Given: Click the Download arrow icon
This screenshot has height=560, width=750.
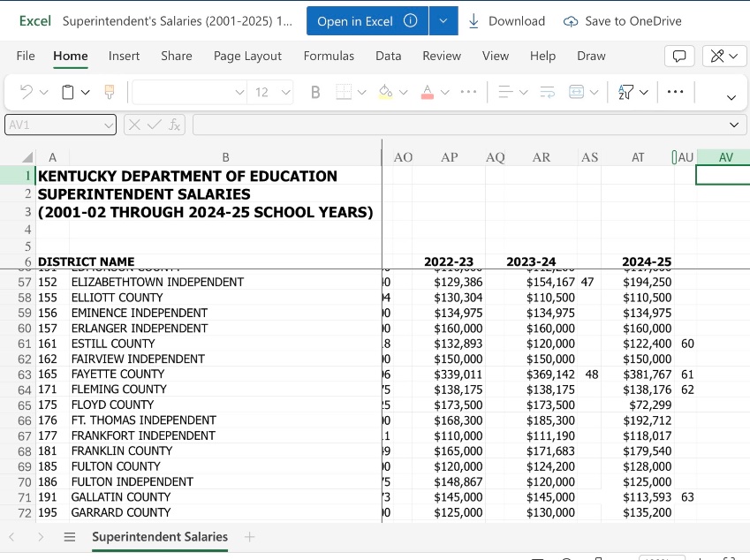Looking at the screenshot, I should coord(473,21).
